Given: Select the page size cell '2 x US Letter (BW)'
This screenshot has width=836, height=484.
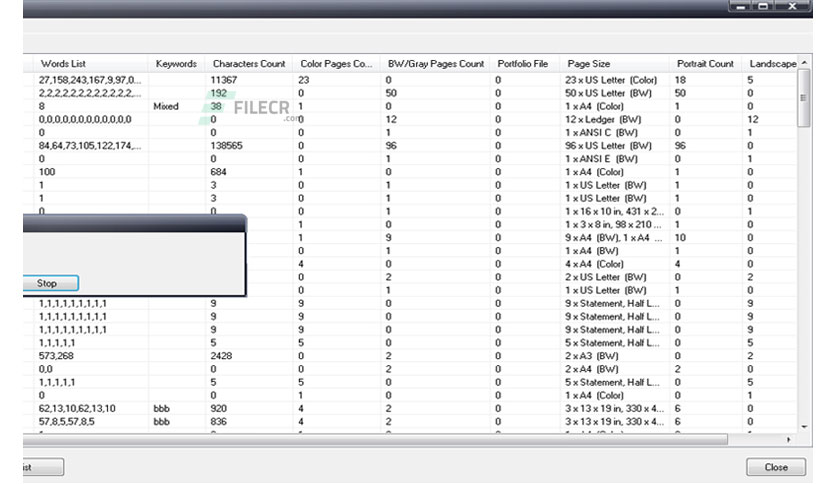Looking at the screenshot, I should click(606, 277).
